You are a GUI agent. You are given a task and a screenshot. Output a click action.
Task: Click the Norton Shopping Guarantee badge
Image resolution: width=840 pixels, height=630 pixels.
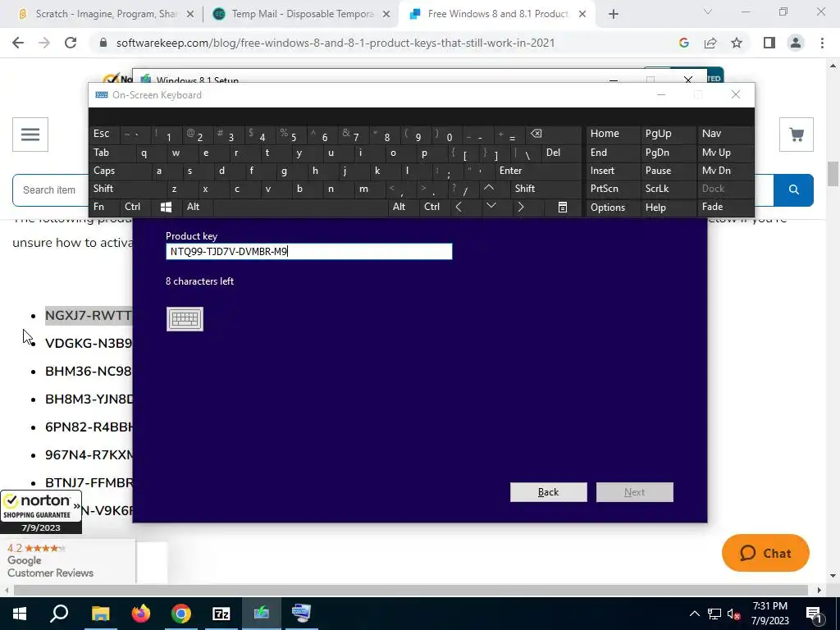click(x=41, y=512)
